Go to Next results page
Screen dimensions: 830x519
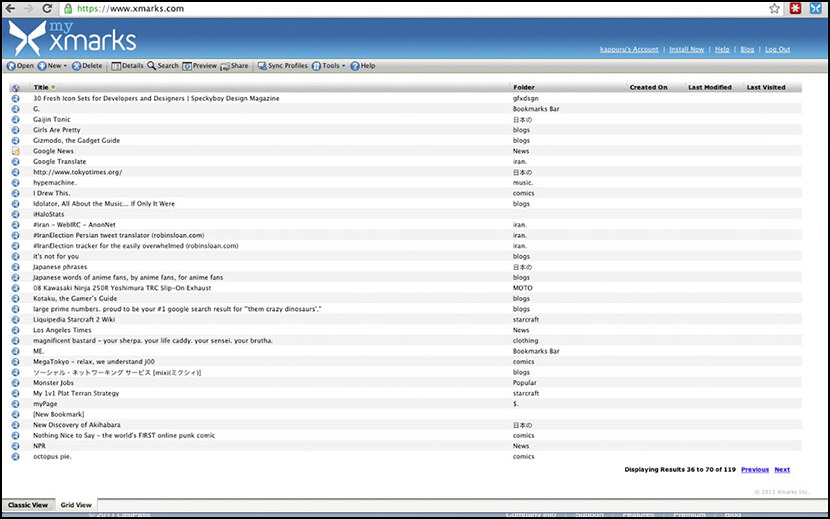(x=782, y=470)
